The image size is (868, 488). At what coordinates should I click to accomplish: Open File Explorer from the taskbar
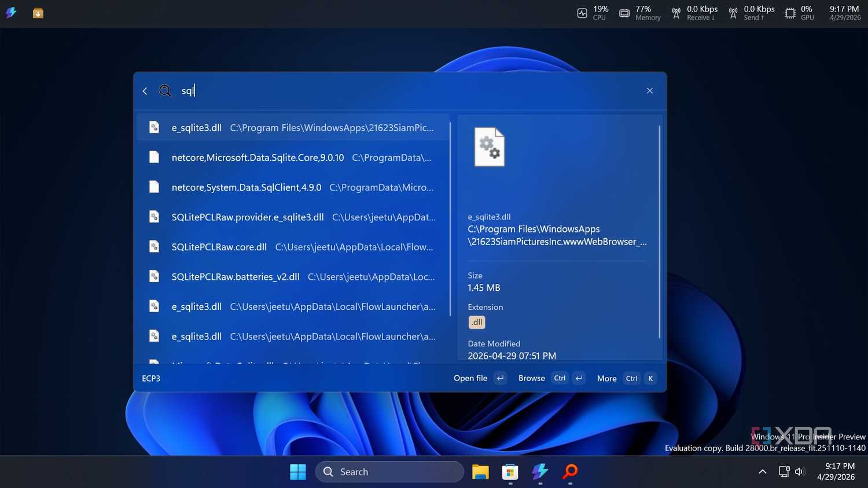[480, 472]
